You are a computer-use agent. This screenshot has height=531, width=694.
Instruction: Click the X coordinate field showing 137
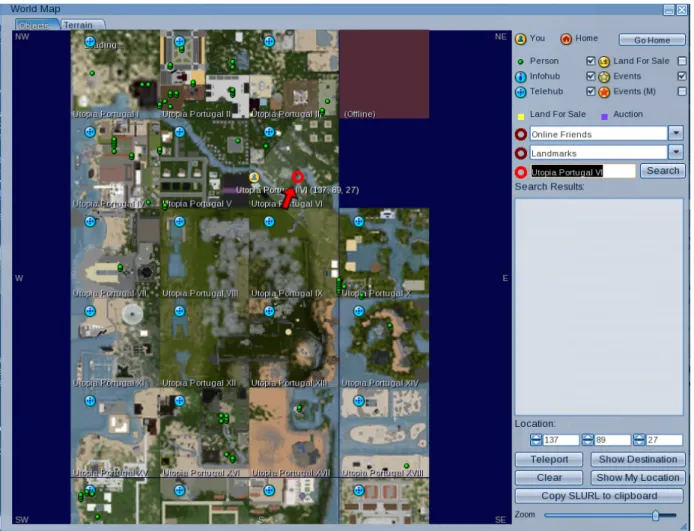pyautogui.click(x=560, y=439)
